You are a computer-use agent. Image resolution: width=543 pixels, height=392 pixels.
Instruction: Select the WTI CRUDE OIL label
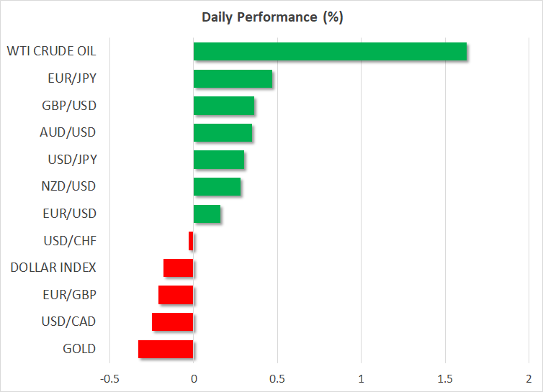pyautogui.click(x=51, y=51)
